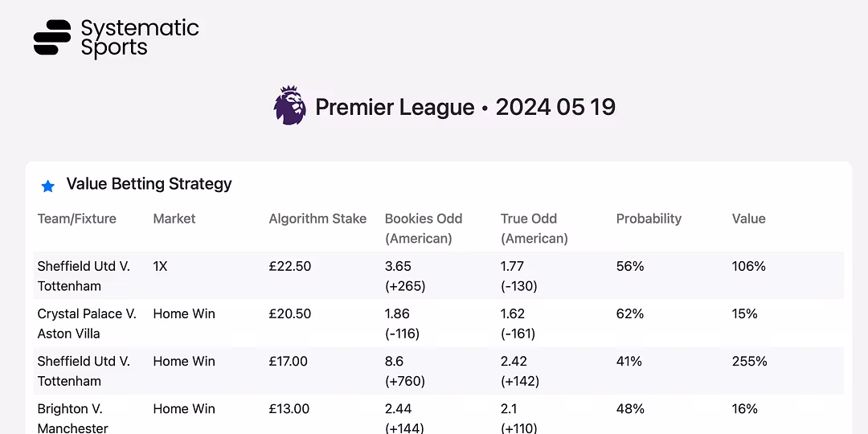The width and height of the screenshot is (868, 434).
Task: Click the Systematic Sports logo icon
Action: [x=52, y=38]
